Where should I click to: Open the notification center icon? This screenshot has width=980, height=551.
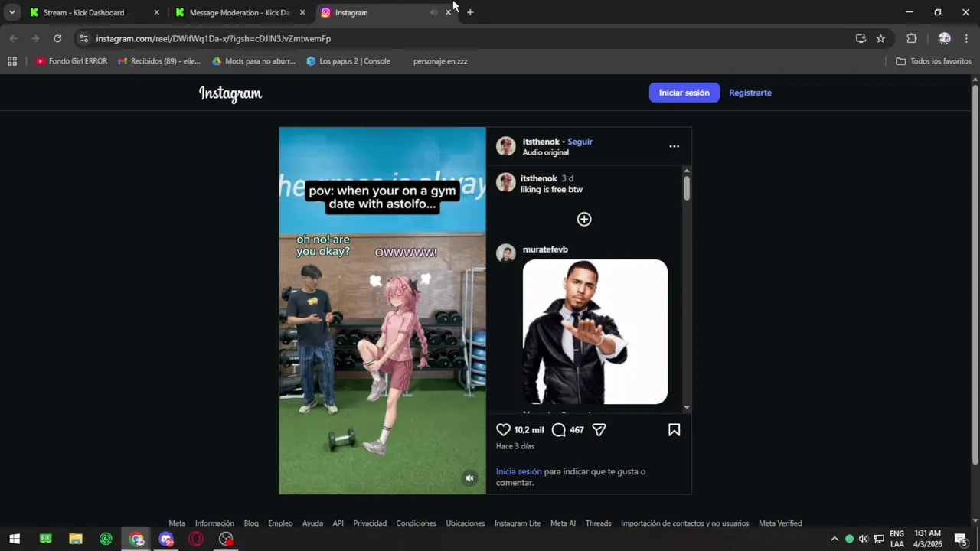coord(960,540)
